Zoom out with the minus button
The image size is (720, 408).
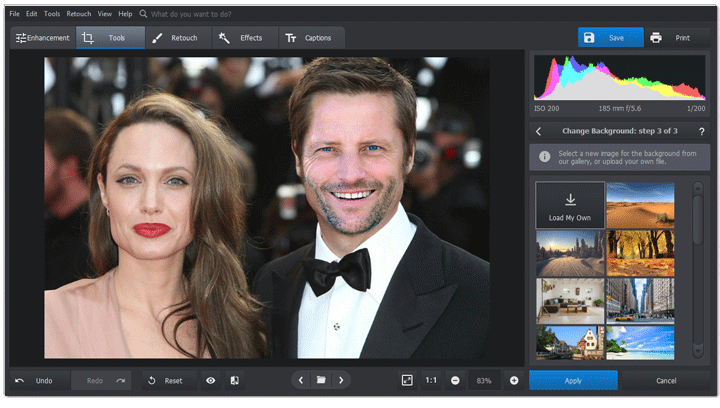click(x=455, y=381)
